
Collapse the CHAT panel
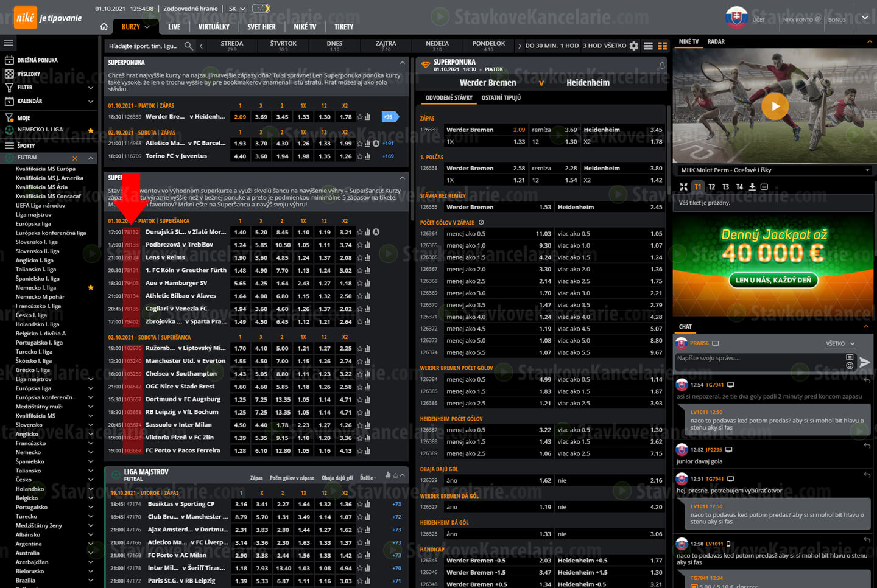point(866,327)
